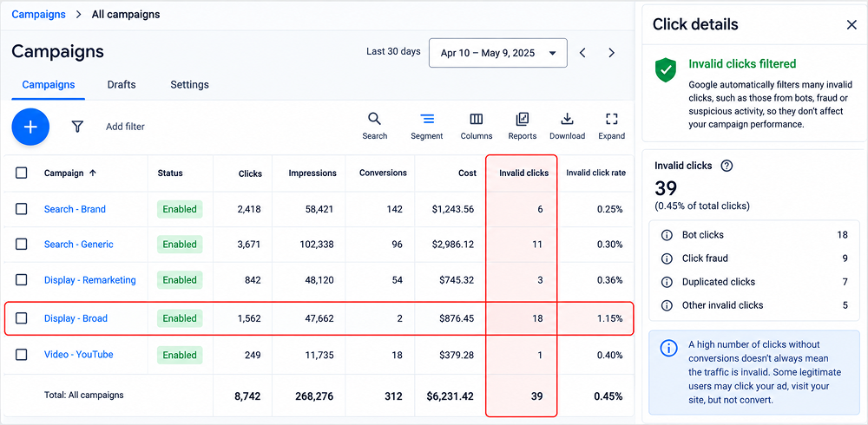
Task: Open the Display - Broad campaign
Action: 76,318
